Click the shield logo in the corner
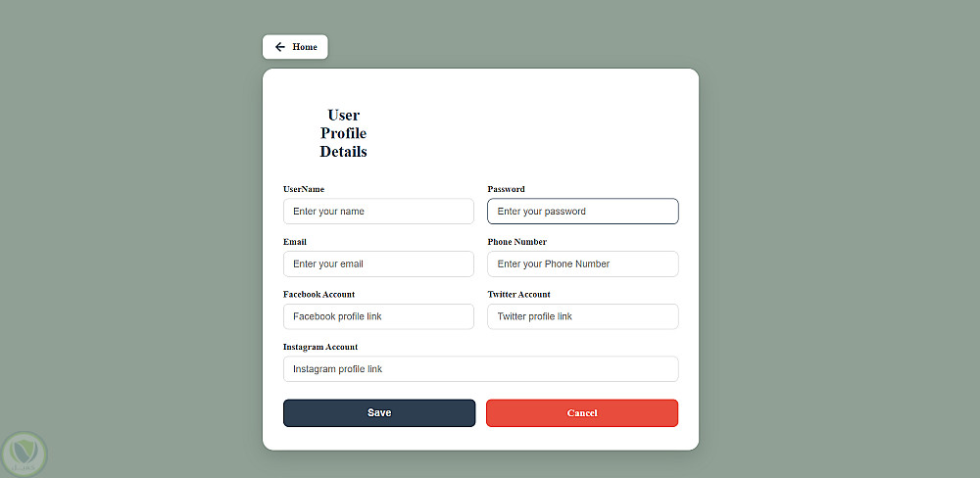Viewport: 980px width, 478px height. (x=24, y=454)
